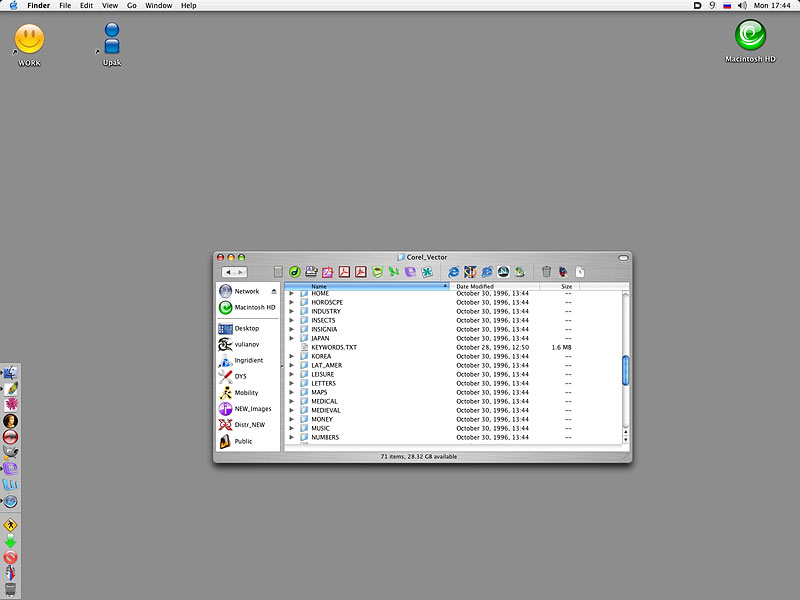Click the green down arrow icon in the Dock
The width and height of the screenshot is (800, 600).
pyautogui.click(x=11, y=541)
